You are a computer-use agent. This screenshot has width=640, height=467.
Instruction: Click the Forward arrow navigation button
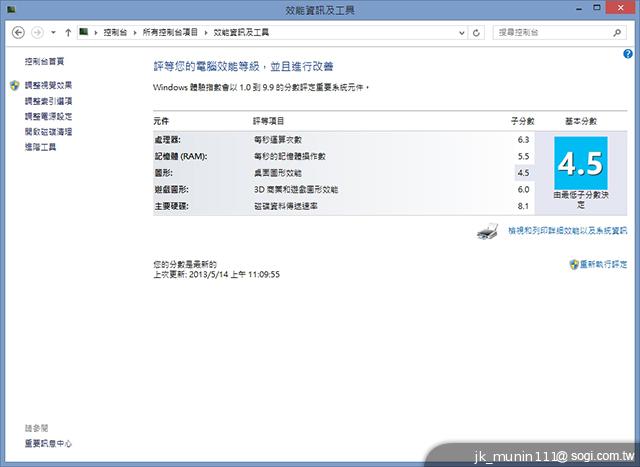click(38, 33)
